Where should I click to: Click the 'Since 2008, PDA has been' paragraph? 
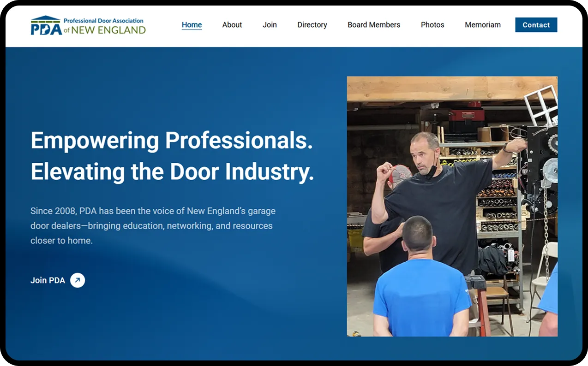[153, 226]
